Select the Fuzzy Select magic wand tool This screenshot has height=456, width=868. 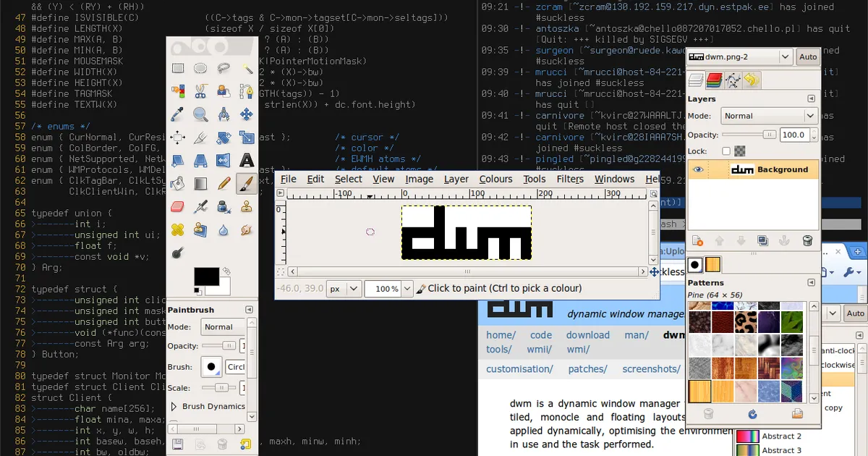point(247,68)
